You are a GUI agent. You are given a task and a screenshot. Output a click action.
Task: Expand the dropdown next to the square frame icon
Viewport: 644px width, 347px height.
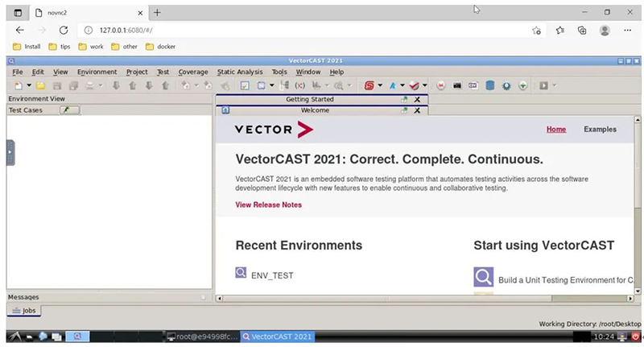click(271, 85)
